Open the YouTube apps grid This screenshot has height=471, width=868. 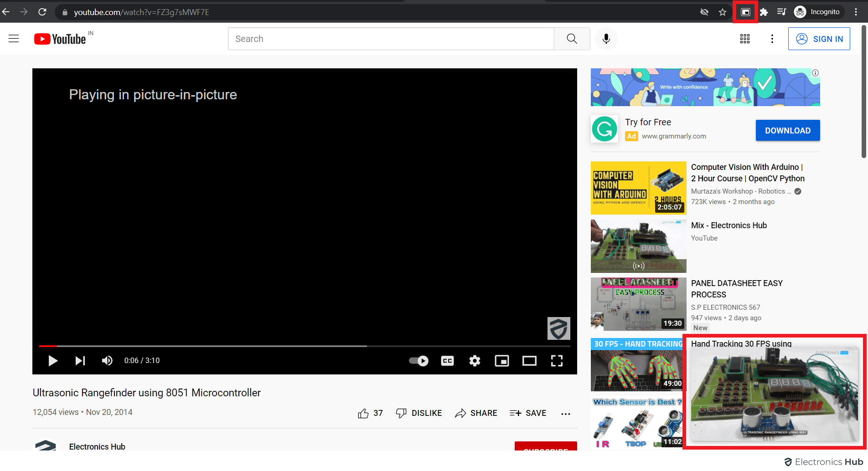point(745,39)
